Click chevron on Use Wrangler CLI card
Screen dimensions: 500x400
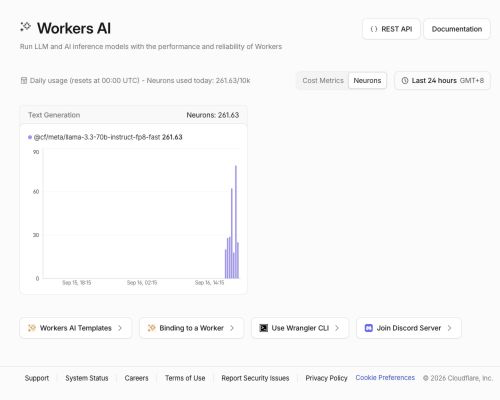tap(337, 328)
